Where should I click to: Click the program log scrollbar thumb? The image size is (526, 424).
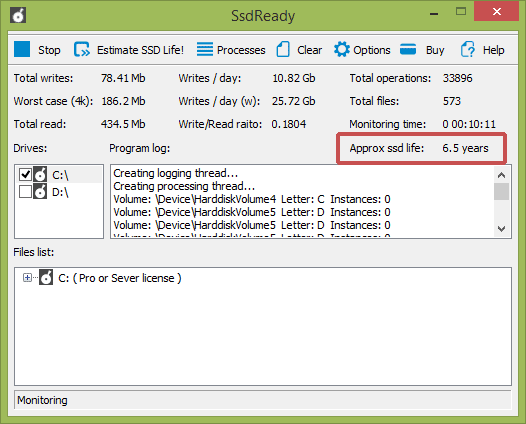point(502,191)
